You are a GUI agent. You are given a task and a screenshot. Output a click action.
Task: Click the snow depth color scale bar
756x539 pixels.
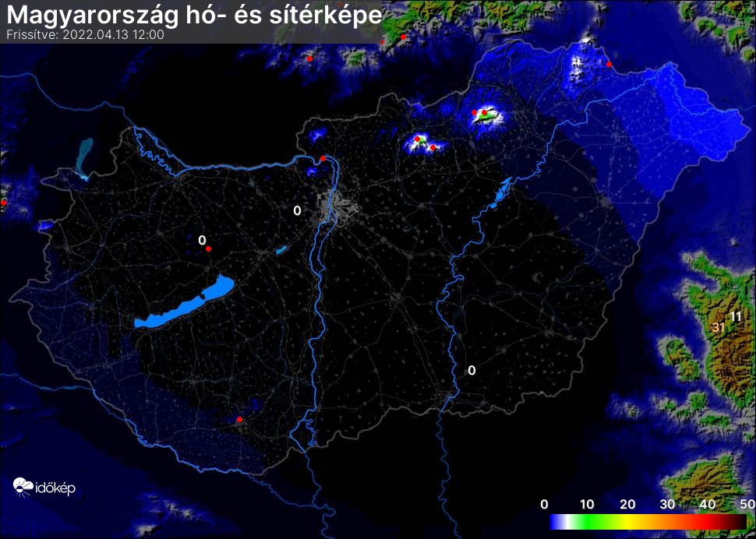[x=648, y=520]
